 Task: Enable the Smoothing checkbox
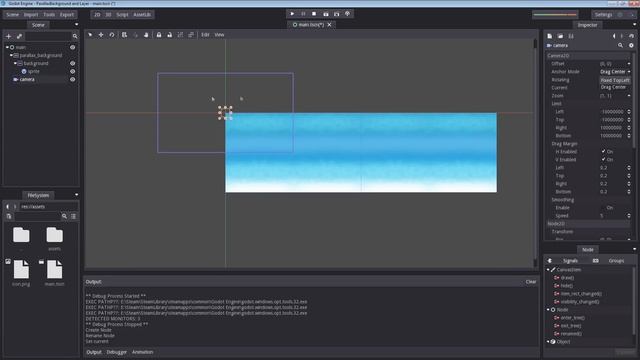(x=604, y=208)
